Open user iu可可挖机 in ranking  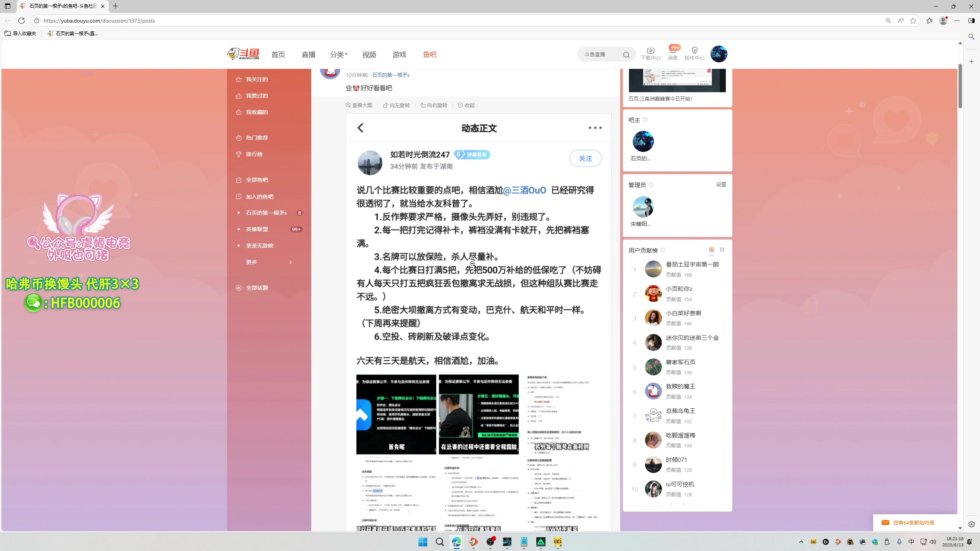tap(680, 484)
